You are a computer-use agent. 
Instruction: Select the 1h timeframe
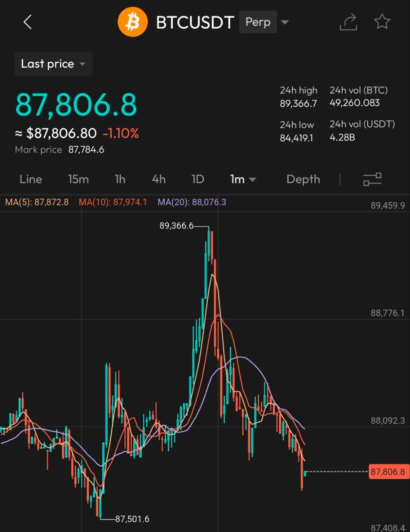(x=120, y=179)
